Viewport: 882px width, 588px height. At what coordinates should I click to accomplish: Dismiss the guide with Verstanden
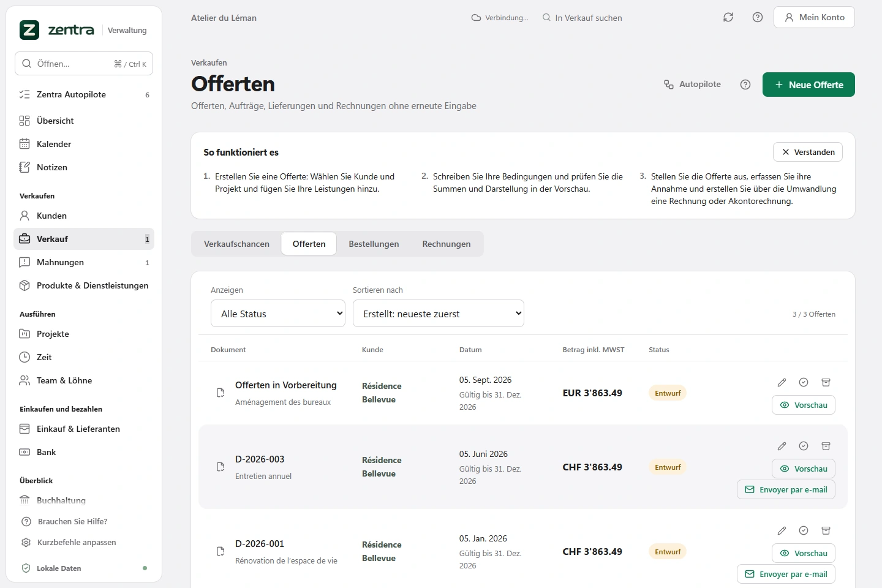[808, 152]
